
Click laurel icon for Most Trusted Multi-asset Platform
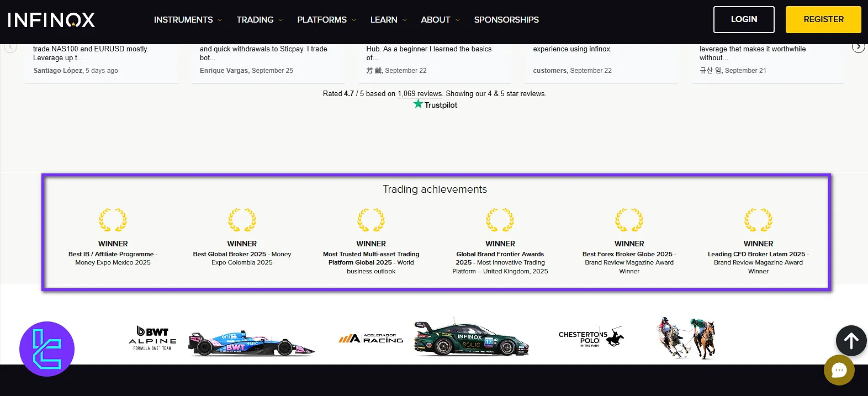click(371, 220)
